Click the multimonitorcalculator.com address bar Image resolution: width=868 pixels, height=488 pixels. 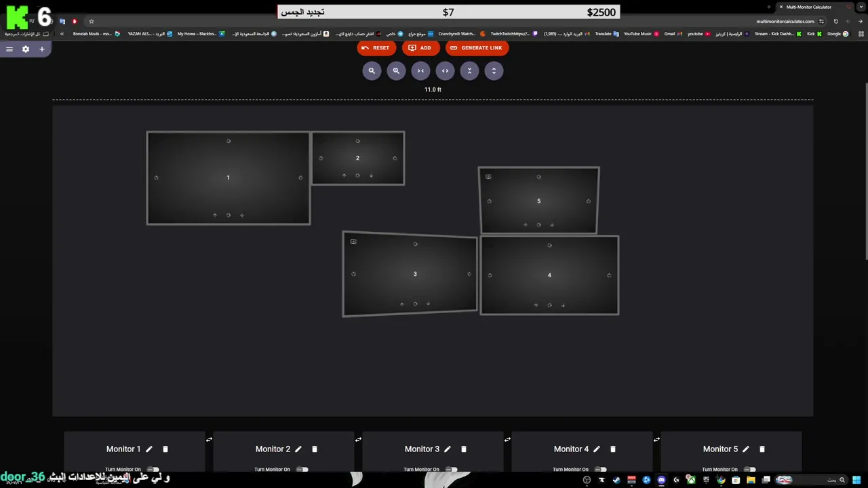coord(785,21)
